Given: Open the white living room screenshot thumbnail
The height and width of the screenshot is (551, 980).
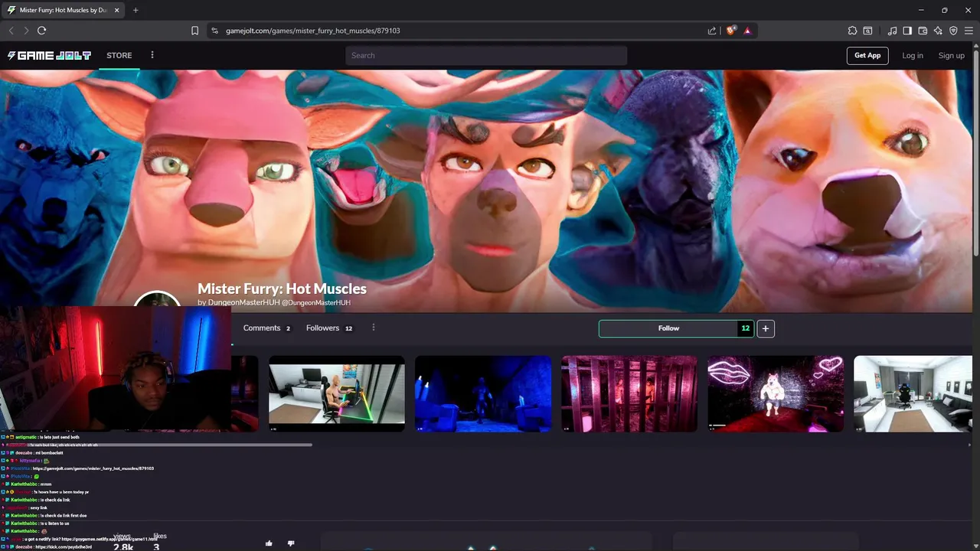Looking at the screenshot, I should 913,393.
